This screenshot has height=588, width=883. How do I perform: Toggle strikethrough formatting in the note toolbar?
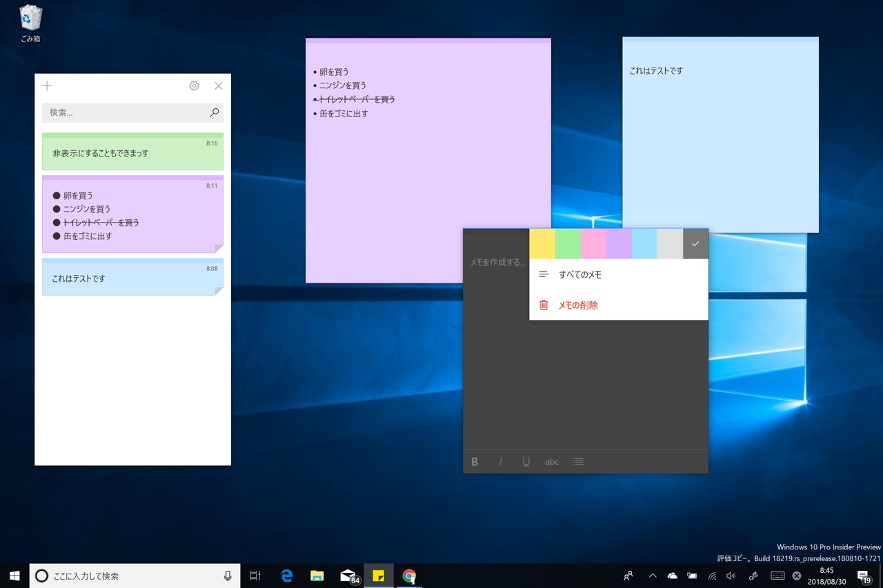point(551,461)
